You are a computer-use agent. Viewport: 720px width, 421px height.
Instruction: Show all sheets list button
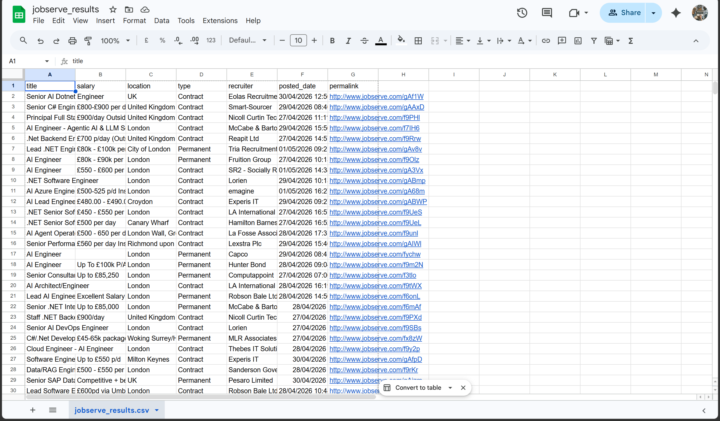tap(52, 410)
